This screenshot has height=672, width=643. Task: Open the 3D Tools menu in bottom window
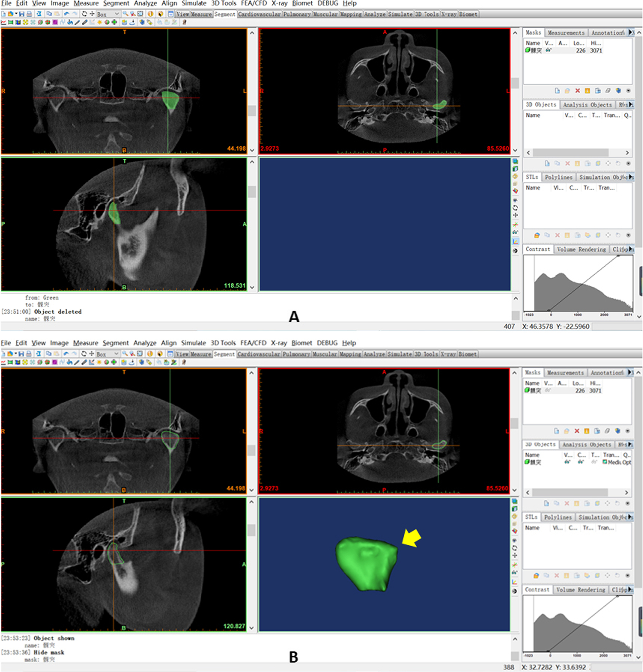(x=223, y=343)
